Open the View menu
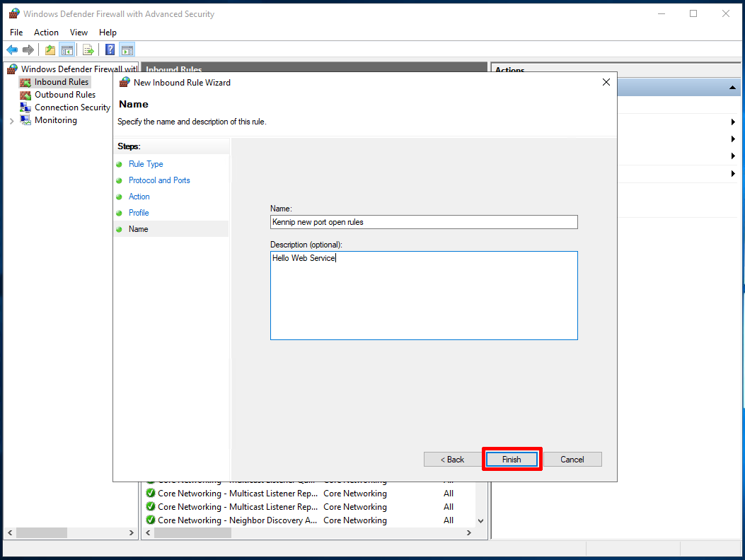Image resolution: width=745 pixels, height=560 pixels. [79, 33]
